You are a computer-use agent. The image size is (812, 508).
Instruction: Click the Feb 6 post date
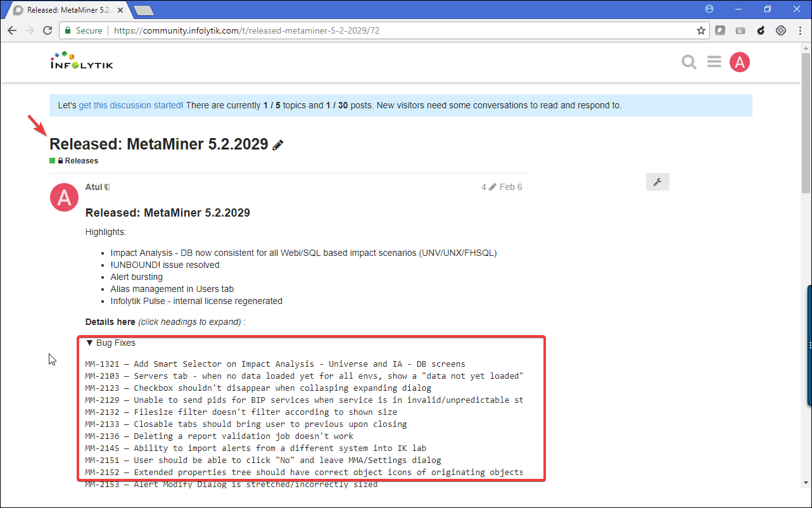[511, 187]
